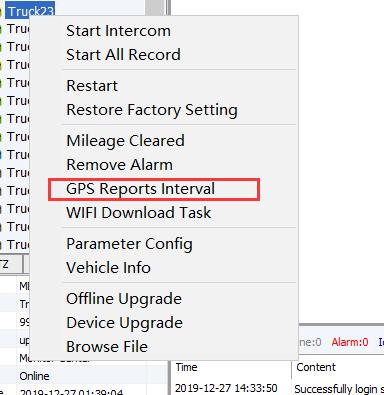Click the Online status value
The height and width of the screenshot is (395, 384).
[x=34, y=376]
